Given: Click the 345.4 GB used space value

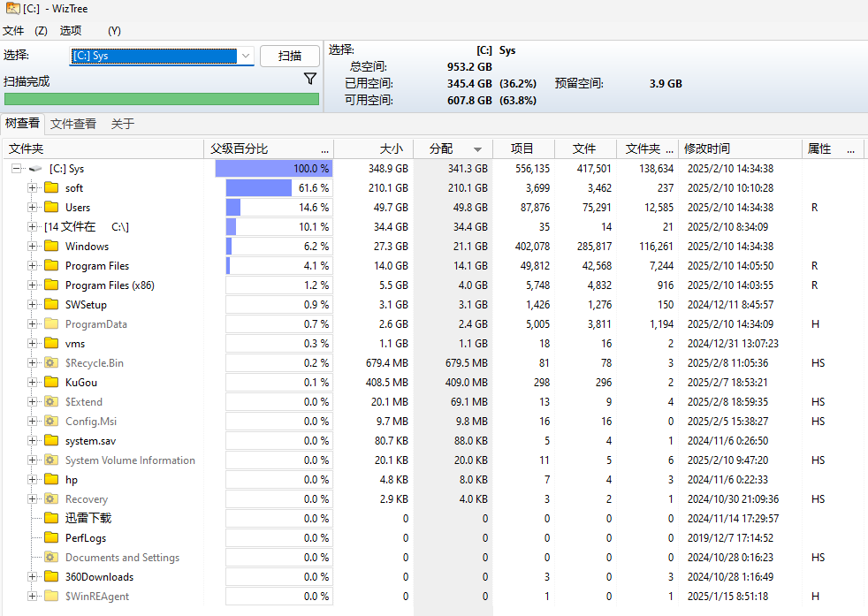Looking at the screenshot, I should coord(469,84).
